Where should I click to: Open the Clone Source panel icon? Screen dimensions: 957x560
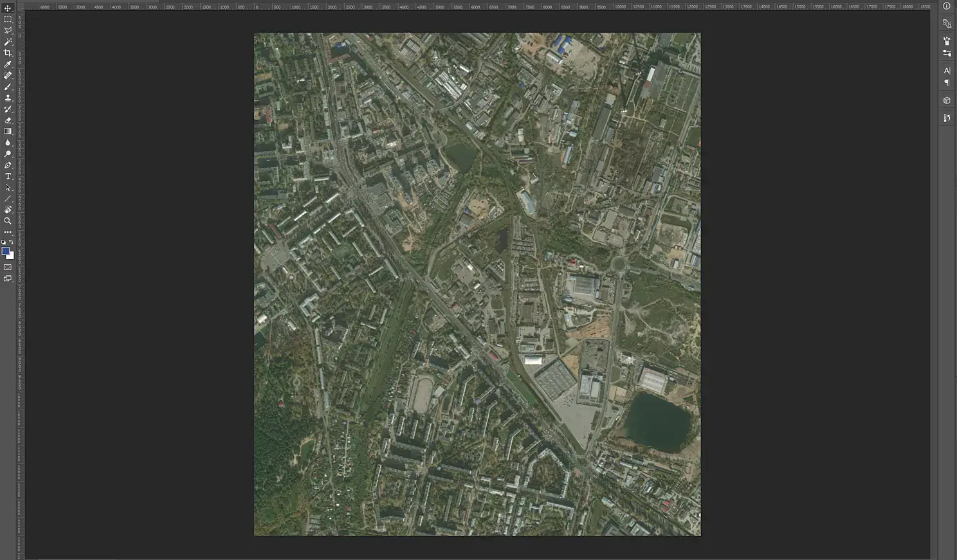pyautogui.click(x=947, y=24)
